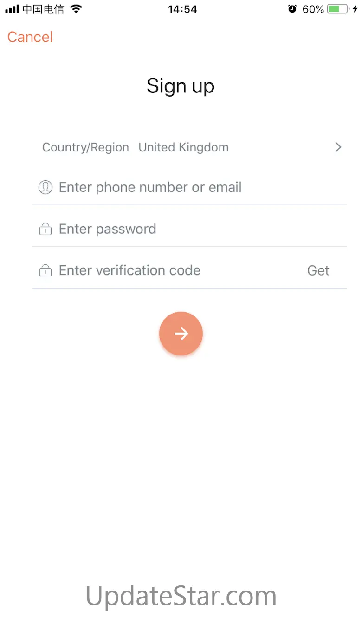This screenshot has height=644, width=362.
Task: Tap the lock icon beside password field
Action: point(45,229)
